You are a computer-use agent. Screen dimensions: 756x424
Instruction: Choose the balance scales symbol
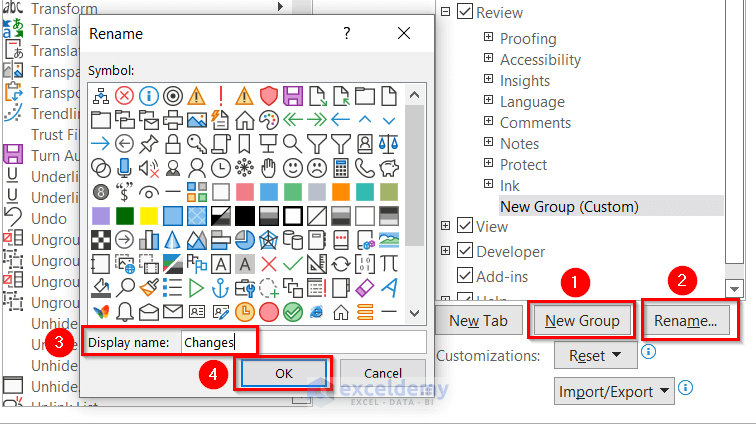pos(389,144)
